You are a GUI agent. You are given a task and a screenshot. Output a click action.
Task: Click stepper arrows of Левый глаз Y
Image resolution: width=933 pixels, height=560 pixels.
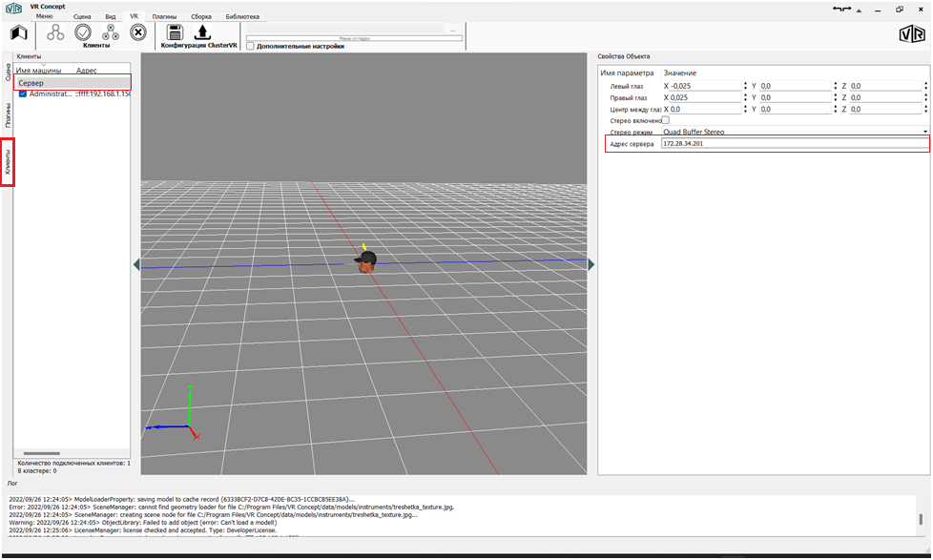[836, 86]
